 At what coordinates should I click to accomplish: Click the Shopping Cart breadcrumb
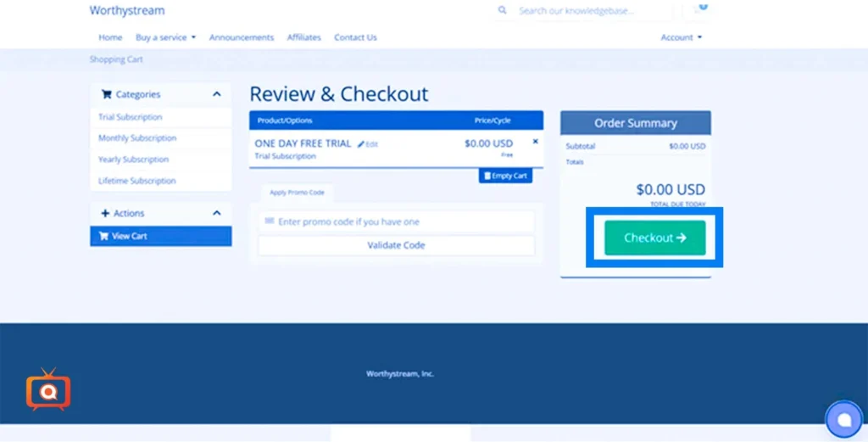pos(116,59)
